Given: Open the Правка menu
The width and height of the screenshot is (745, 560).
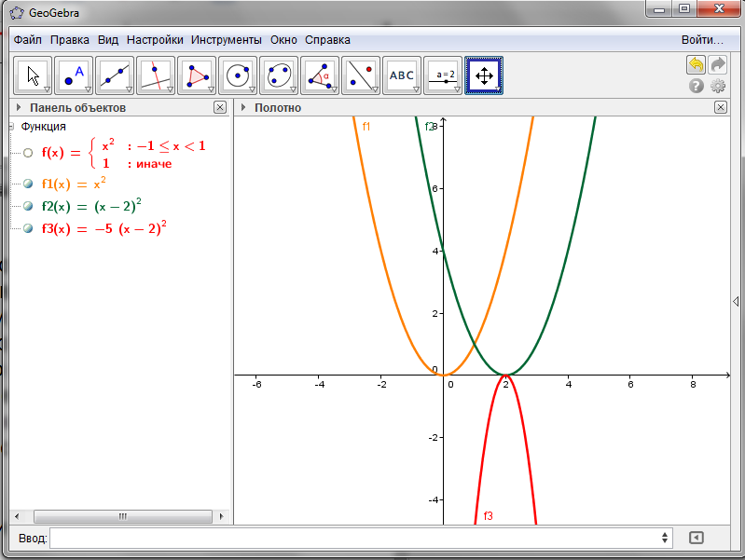Looking at the screenshot, I should (69, 40).
